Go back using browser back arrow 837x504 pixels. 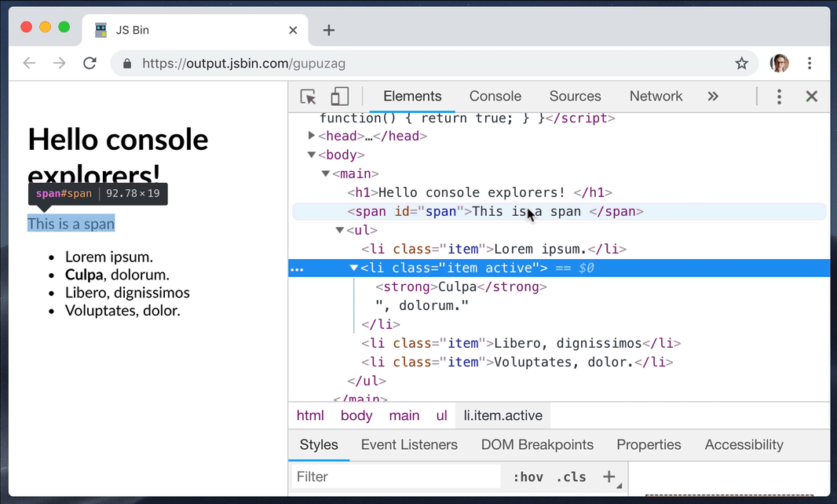[29, 64]
